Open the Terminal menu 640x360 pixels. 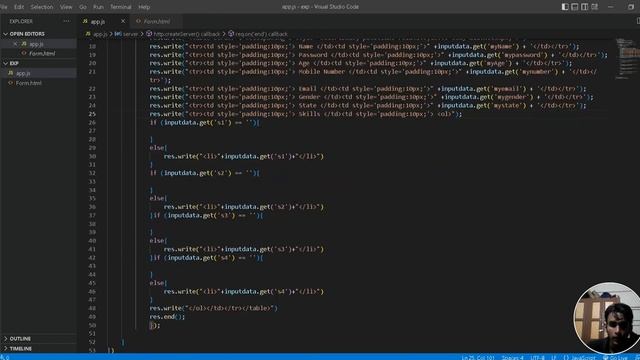point(121,7)
